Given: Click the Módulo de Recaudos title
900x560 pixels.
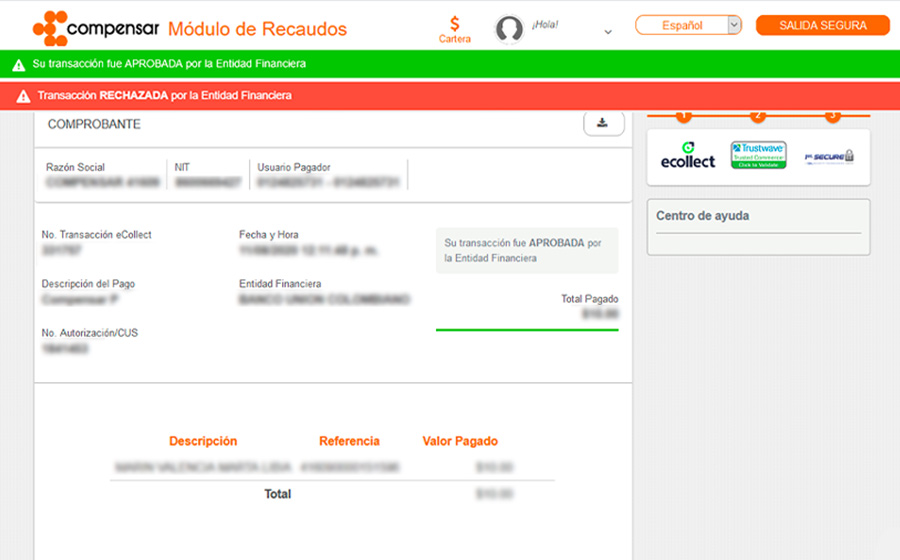Looking at the screenshot, I should 257,29.
